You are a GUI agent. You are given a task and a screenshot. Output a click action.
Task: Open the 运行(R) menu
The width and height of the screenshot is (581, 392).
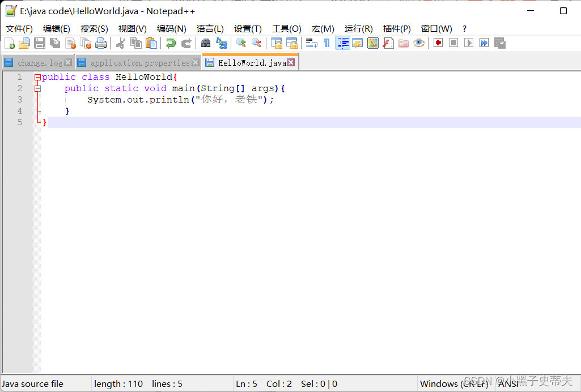pyautogui.click(x=358, y=29)
